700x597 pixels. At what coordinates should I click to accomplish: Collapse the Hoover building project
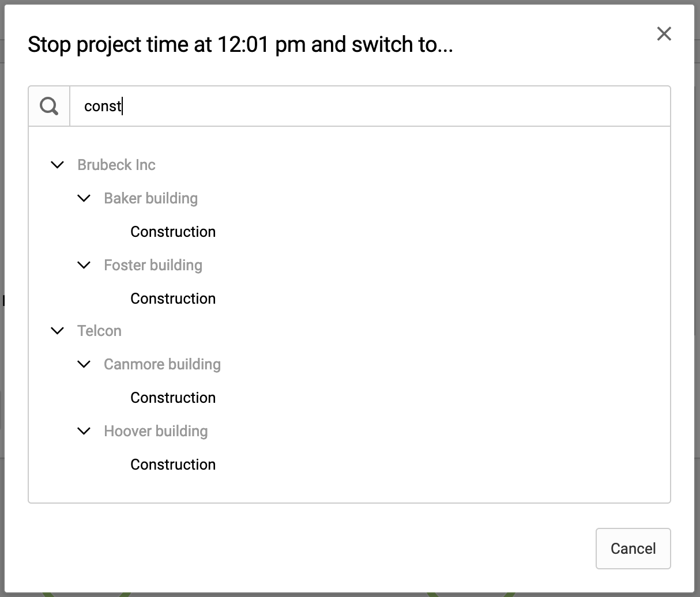click(84, 431)
